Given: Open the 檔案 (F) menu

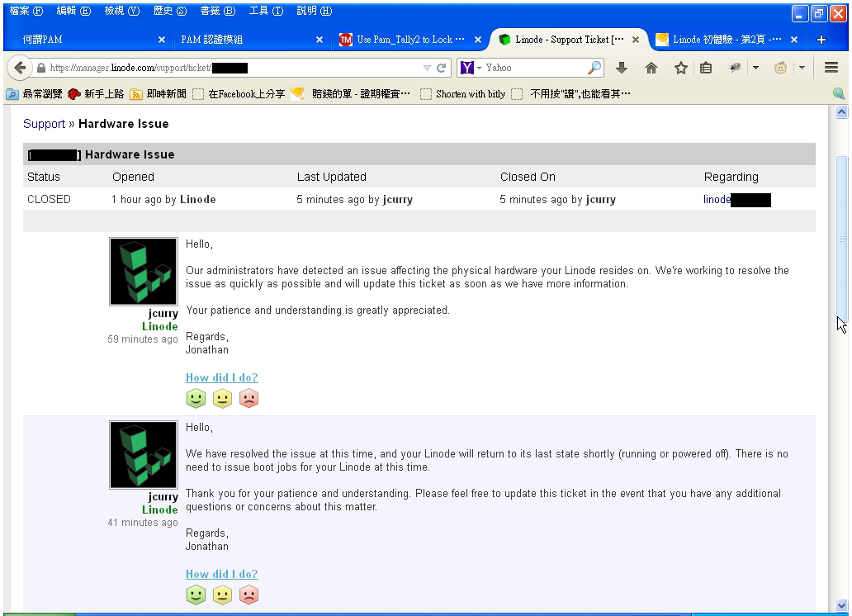Looking at the screenshot, I should (x=26, y=11).
